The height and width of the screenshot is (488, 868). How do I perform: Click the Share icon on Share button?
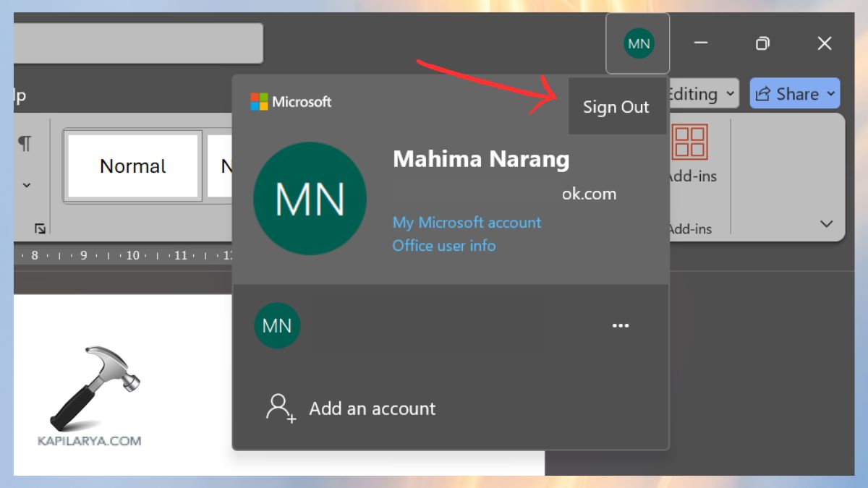pyautogui.click(x=762, y=93)
